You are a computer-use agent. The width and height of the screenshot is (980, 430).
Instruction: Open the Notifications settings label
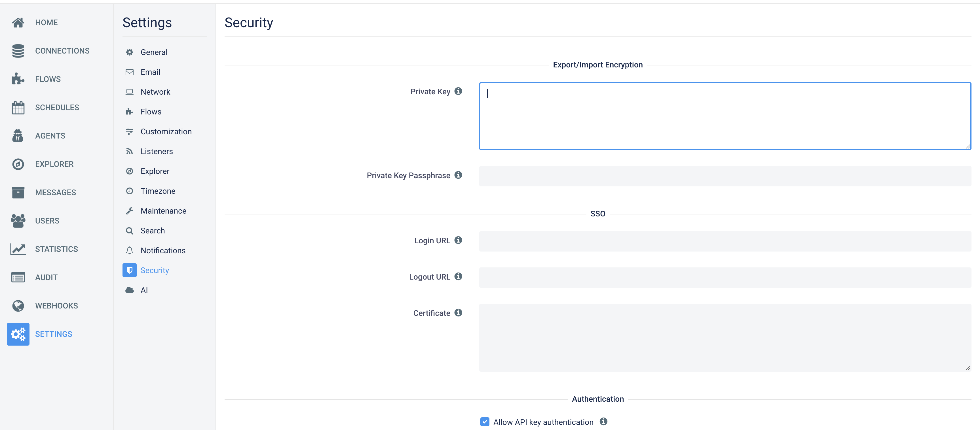163,250
